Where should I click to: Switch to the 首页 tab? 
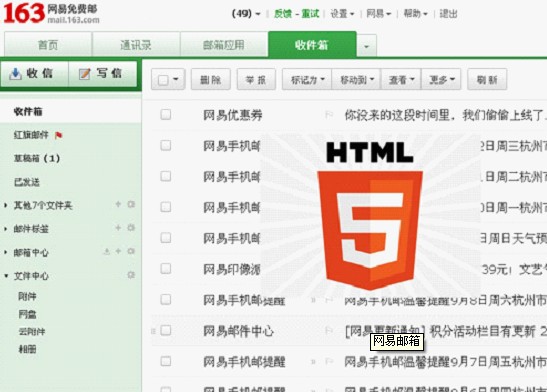point(48,45)
